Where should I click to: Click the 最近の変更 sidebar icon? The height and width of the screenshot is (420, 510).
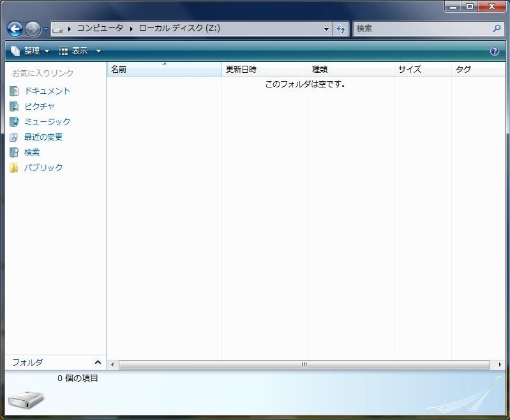click(14, 137)
